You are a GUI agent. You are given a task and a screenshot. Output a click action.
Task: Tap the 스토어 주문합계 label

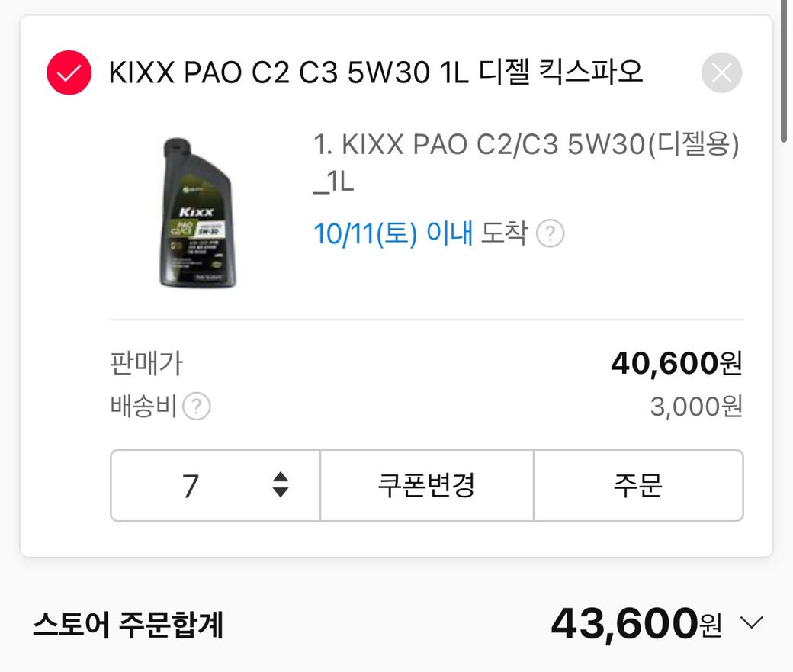(128, 625)
